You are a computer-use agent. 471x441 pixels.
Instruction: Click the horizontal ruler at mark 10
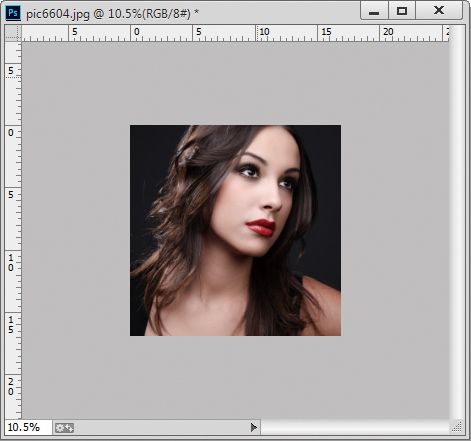click(x=264, y=32)
